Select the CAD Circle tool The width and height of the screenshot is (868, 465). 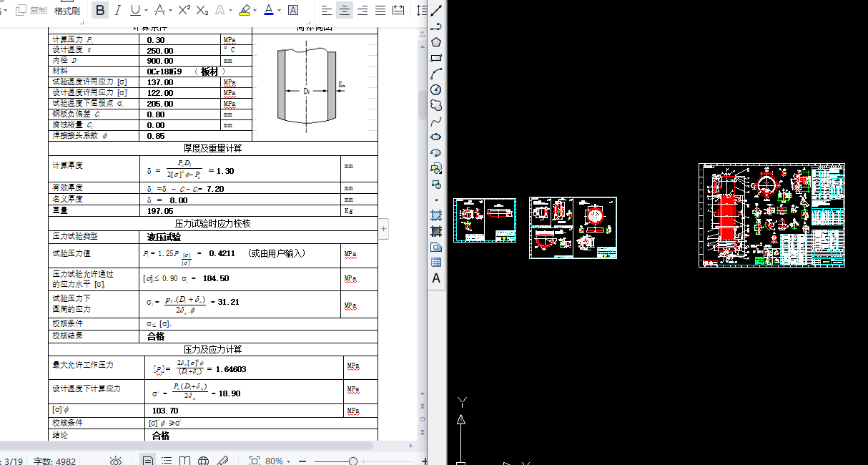point(436,89)
